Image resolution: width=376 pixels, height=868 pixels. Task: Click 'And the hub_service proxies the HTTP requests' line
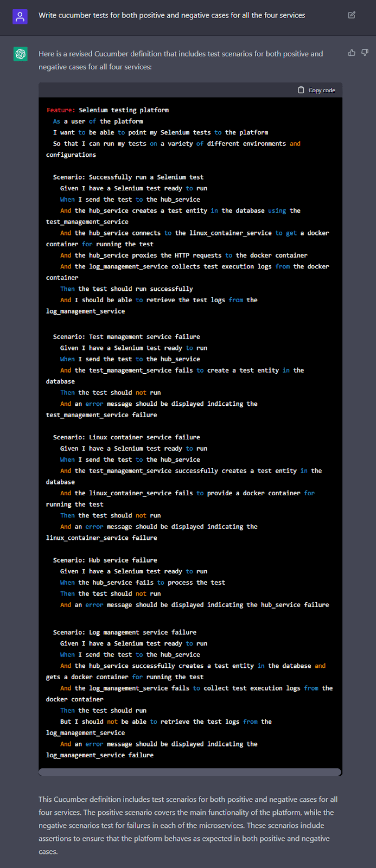tap(184, 256)
